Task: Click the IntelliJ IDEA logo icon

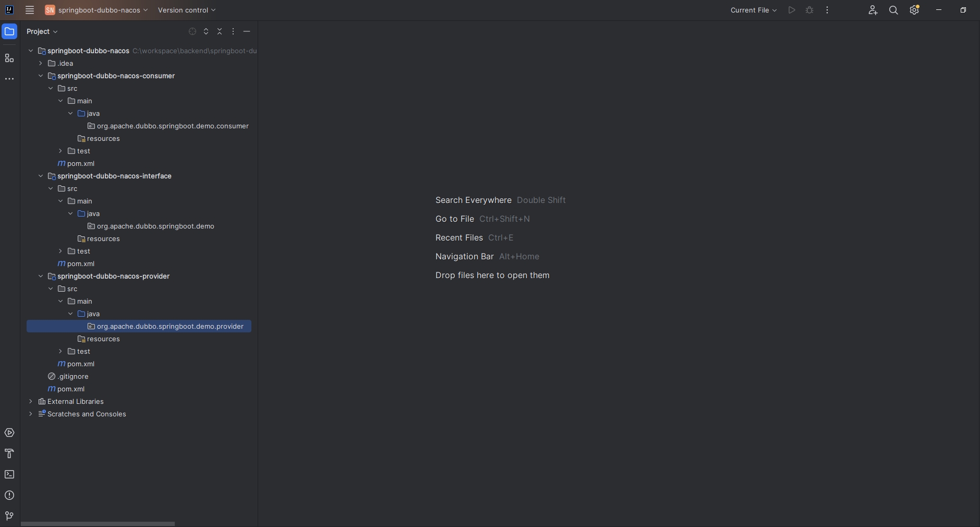Action: coord(9,10)
